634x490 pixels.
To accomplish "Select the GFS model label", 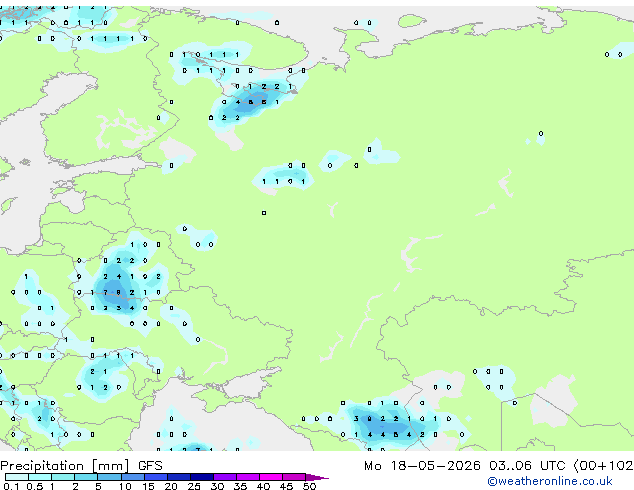I will click(150, 466).
